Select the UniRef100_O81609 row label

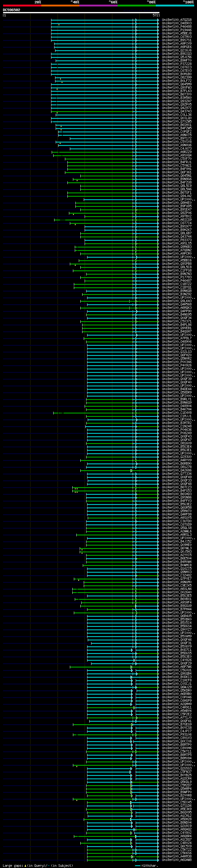[x=177, y=443]
